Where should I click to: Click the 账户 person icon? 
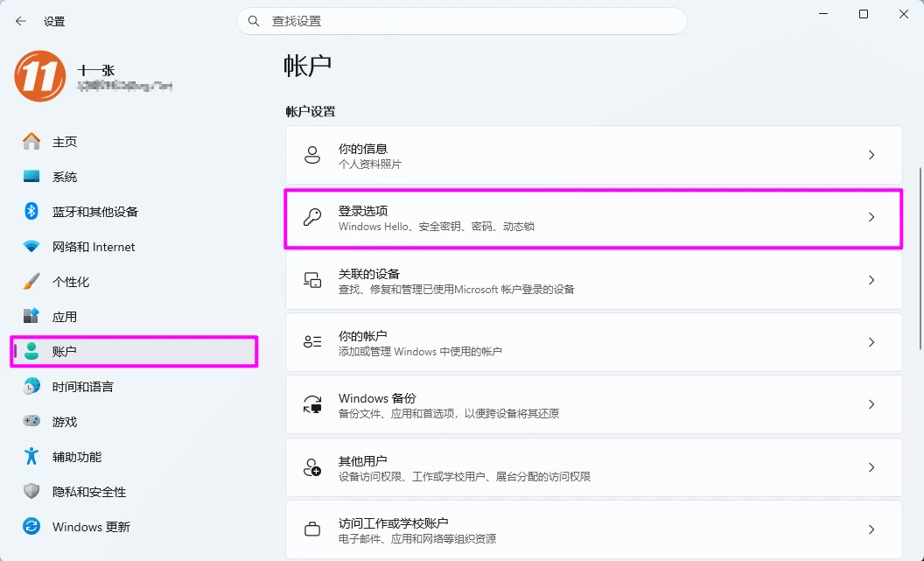(x=31, y=351)
